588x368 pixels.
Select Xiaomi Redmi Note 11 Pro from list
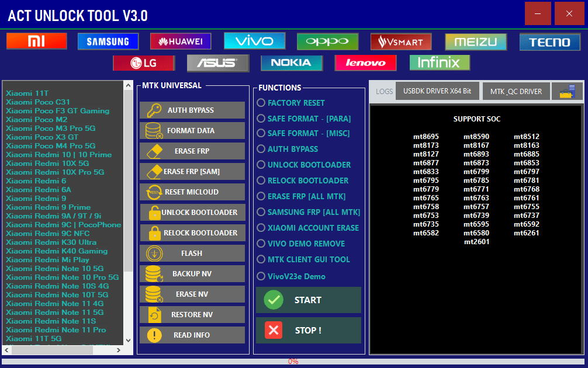(56, 329)
